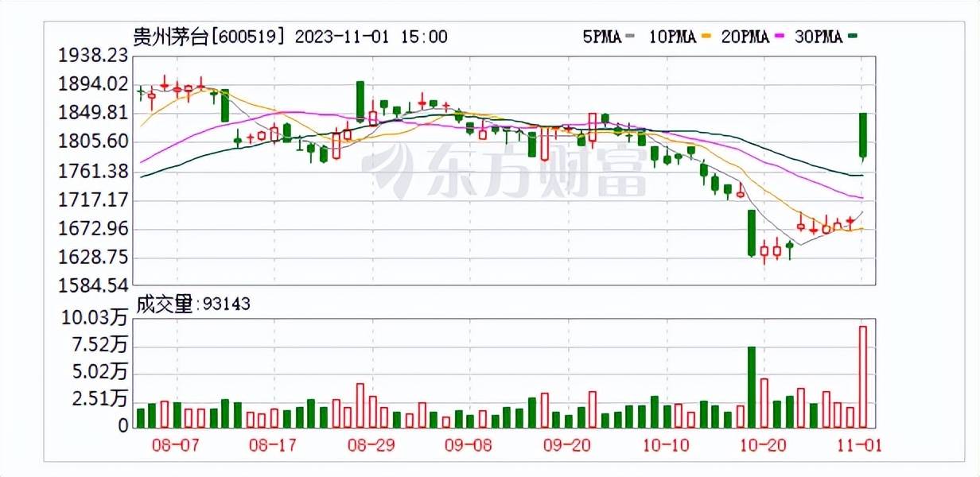Click the 2023-11-01 15:00 timestamp
The height and width of the screenshot is (477, 980).
[x=371, y=37]
